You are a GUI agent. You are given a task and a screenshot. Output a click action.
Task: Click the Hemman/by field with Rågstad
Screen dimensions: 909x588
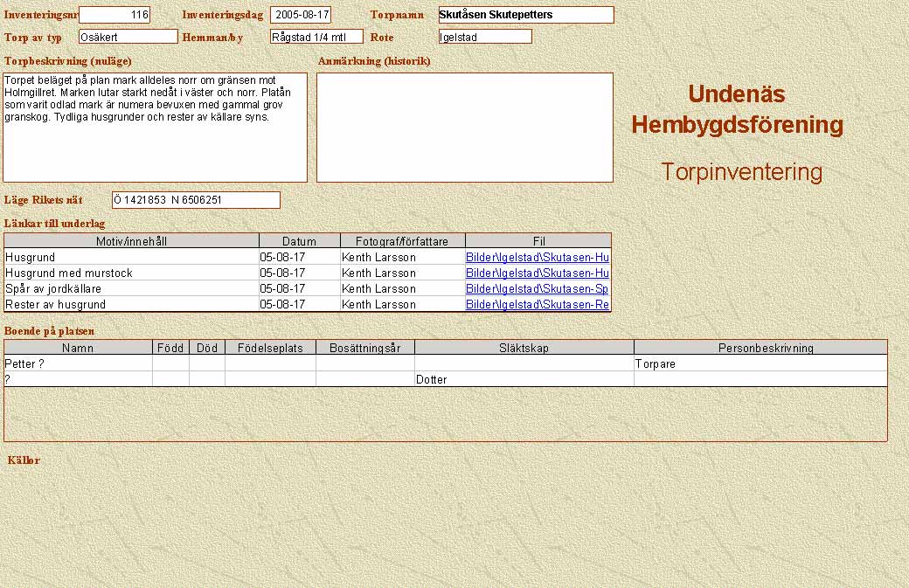point(316,37)
